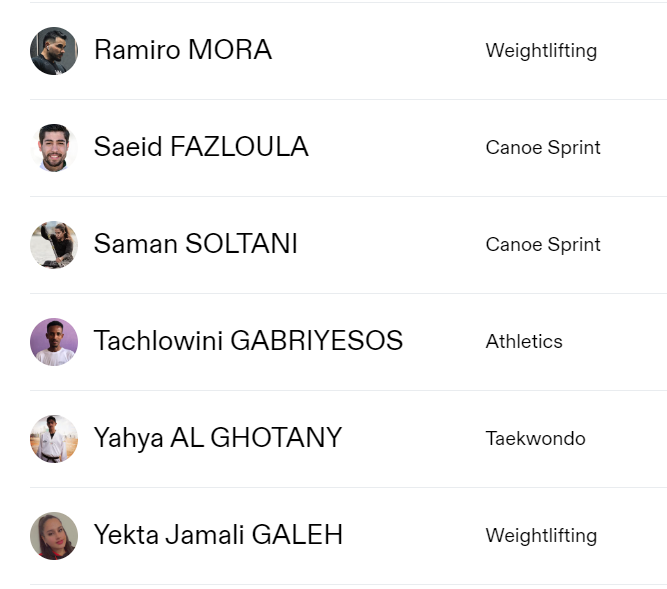Image resolution: width=667 pixels, height=589 pixels.
Task: Open Saeid FAZLOULA's profile photo
Action: [x=54, y=148]
